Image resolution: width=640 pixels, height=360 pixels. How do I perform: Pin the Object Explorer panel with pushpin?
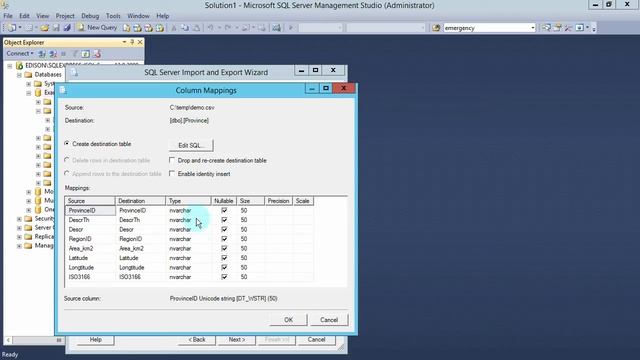point(132,42)
